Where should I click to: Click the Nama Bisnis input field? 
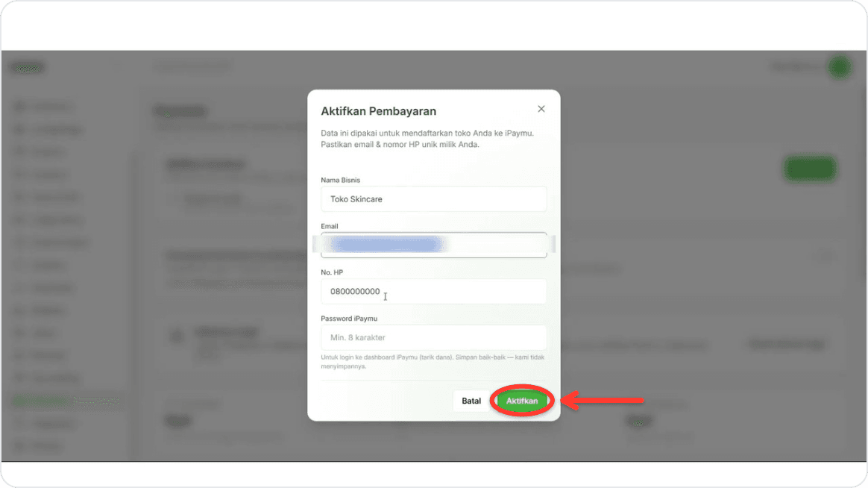433,198
